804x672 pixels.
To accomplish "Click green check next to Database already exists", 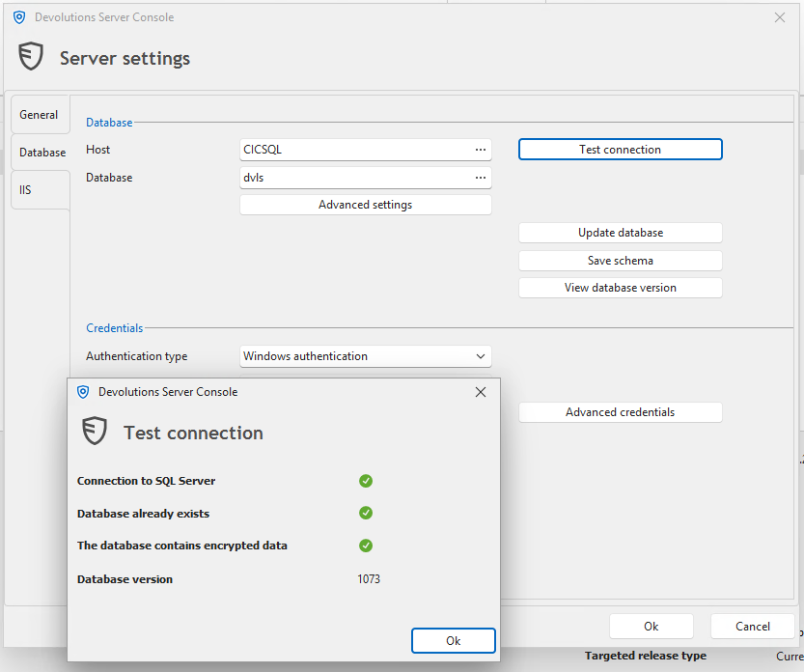I will pyautogui.click(x=366, y=513).
